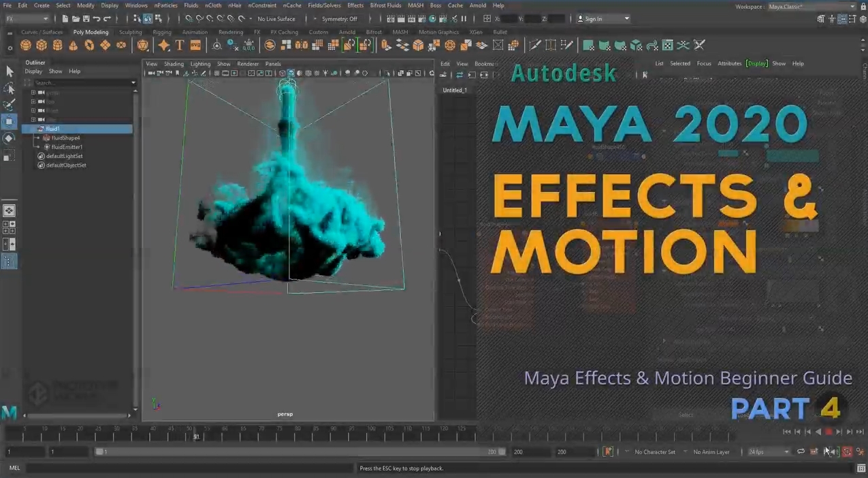Click the SVG import shelf icon
The width and height of the screenshot is (868, 478).
click(x=195, y=46)
